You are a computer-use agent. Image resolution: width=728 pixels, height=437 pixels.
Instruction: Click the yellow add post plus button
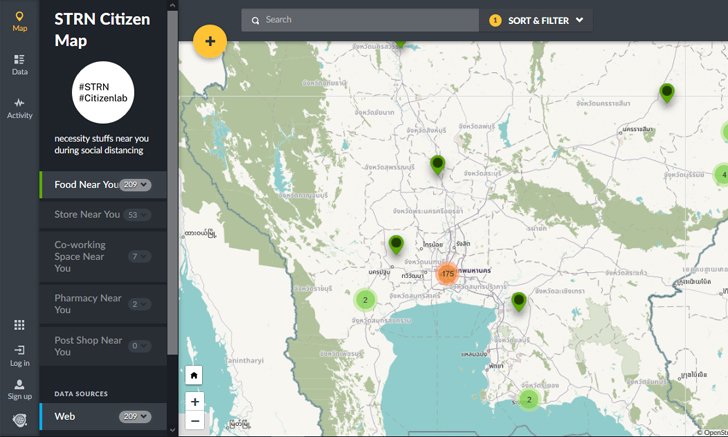pos(210,41)
